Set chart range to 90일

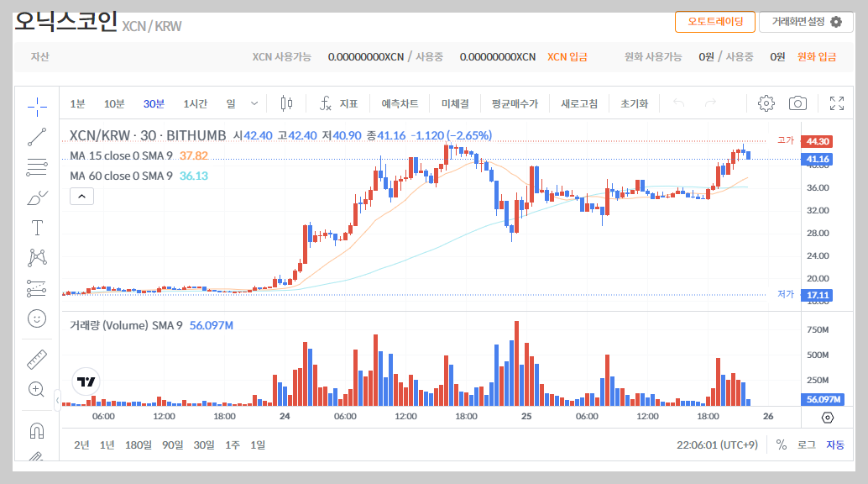[173, 445]
